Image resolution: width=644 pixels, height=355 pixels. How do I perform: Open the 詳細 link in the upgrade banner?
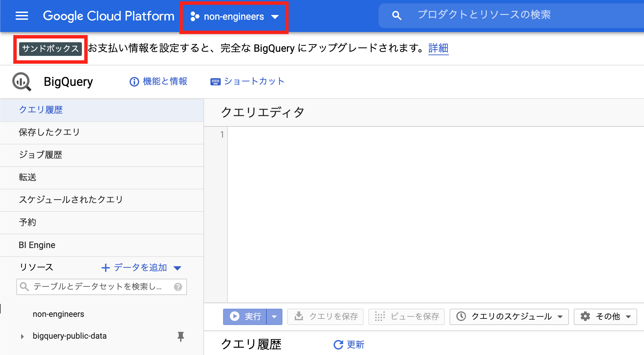tap(438, 48)
